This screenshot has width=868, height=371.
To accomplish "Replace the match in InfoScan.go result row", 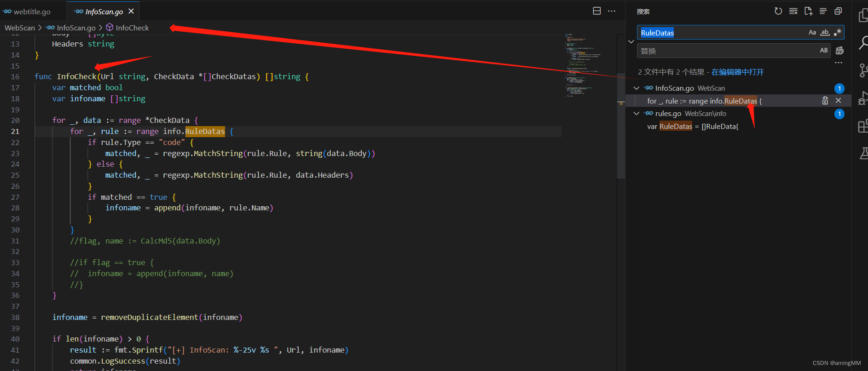I will click(x=825, y=100).
